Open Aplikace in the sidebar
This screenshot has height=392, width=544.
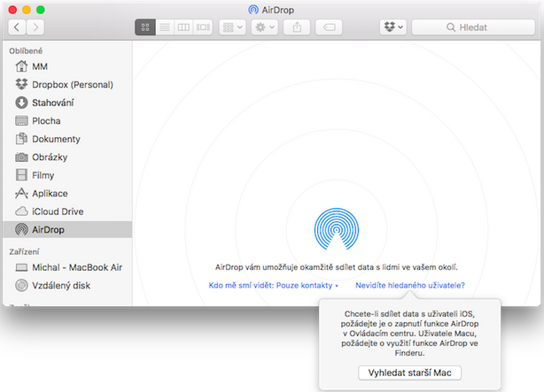coord(67,194)
